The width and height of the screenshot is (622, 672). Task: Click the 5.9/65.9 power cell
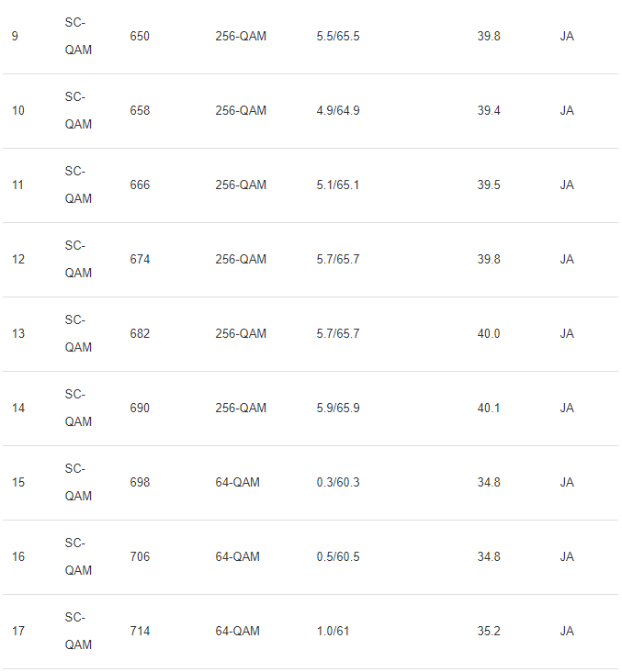[337, 409]
